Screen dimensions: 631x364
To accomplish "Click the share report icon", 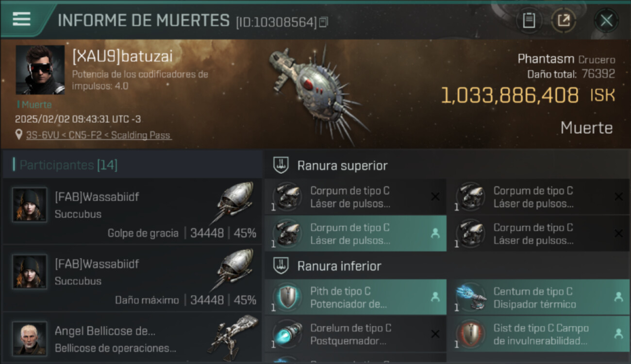I will click(564, 20).
